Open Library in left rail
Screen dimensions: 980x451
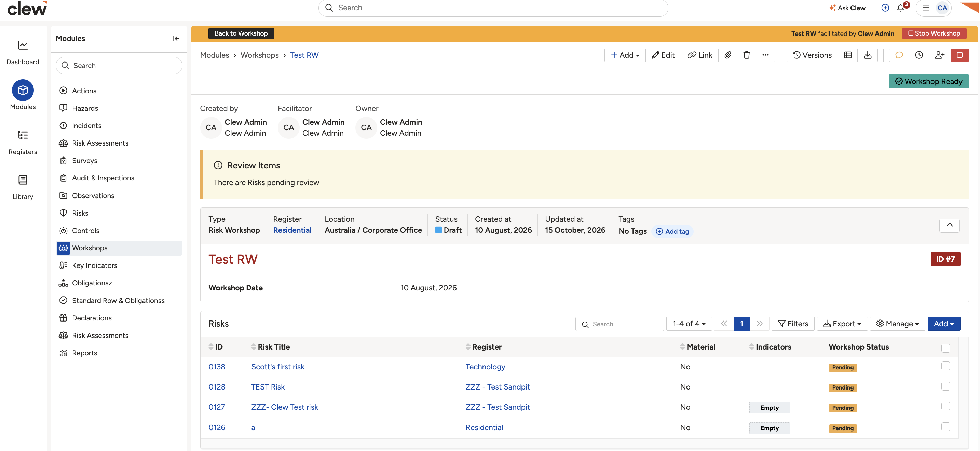tap(23, 187)
